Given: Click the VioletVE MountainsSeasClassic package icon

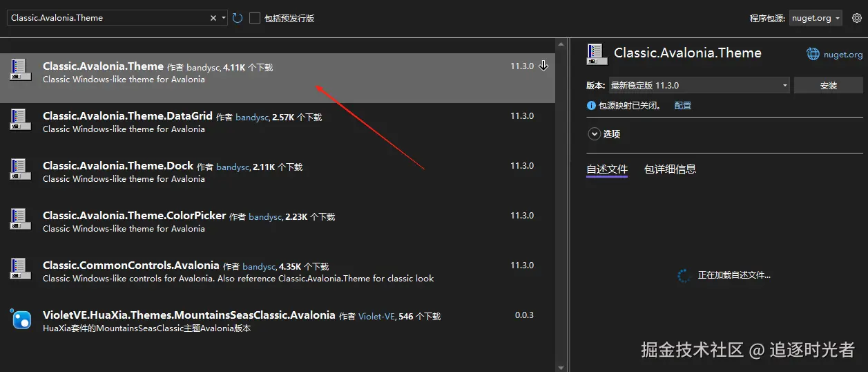Looking at the screenshot, I should [21, 319].
